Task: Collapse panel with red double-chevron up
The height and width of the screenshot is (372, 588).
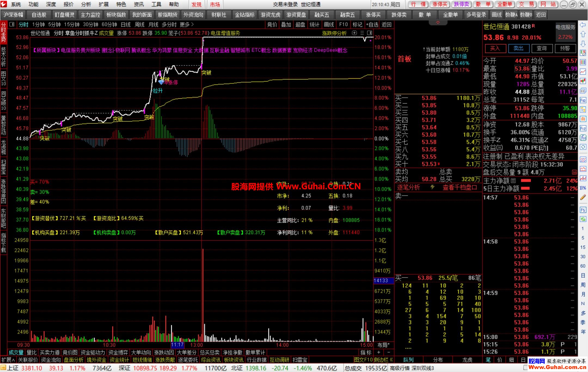Action: point(438,23)
